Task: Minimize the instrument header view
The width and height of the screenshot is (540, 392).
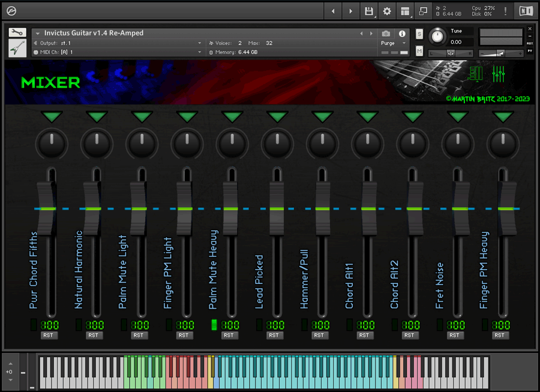Action: pyautogui.click(x=530, y=36)
